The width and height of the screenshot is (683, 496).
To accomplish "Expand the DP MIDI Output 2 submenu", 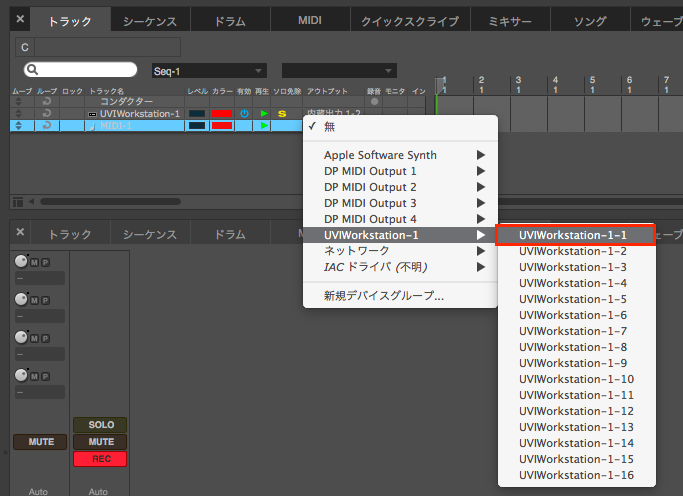I will point(400,187).
